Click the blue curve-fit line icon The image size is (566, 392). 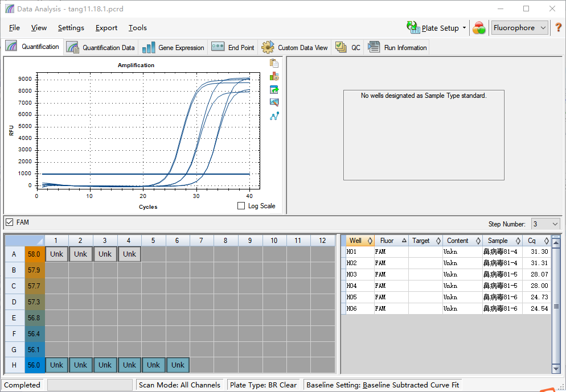tap(274, 116)
